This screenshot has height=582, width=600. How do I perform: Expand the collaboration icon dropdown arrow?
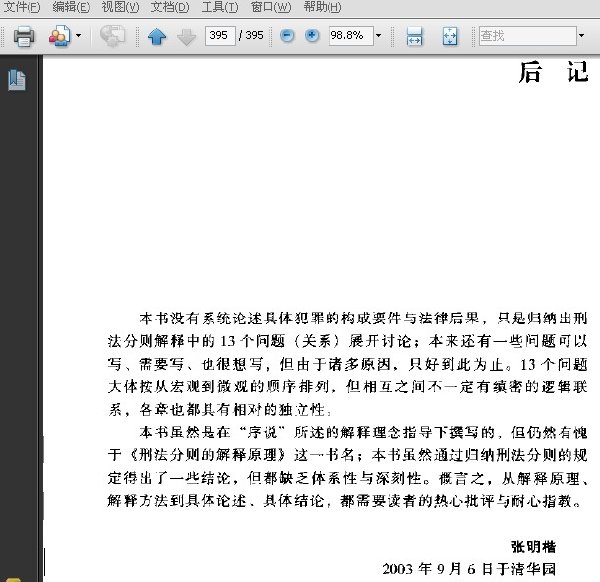pos(78,36)
